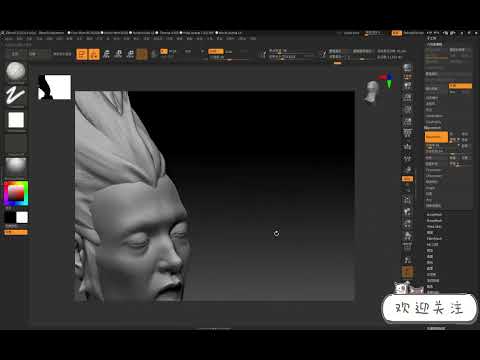Toggle the Persp perspective icon on right shelf

407,134
